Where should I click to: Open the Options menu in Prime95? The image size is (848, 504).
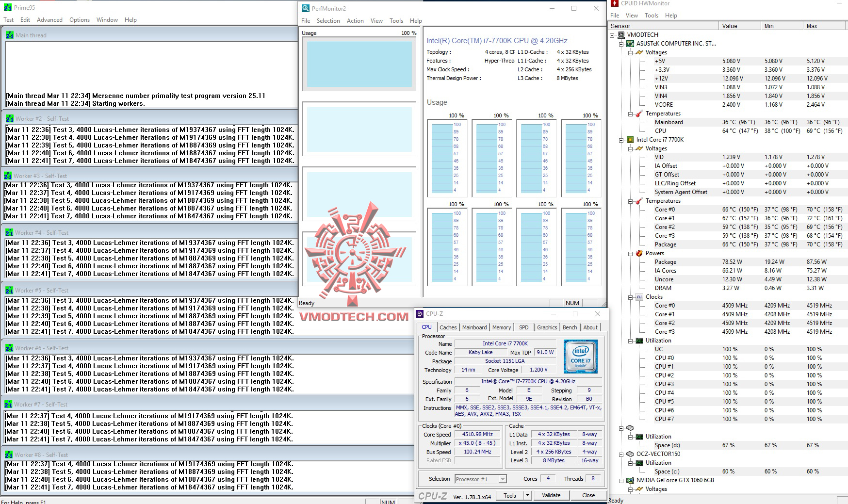80,20
